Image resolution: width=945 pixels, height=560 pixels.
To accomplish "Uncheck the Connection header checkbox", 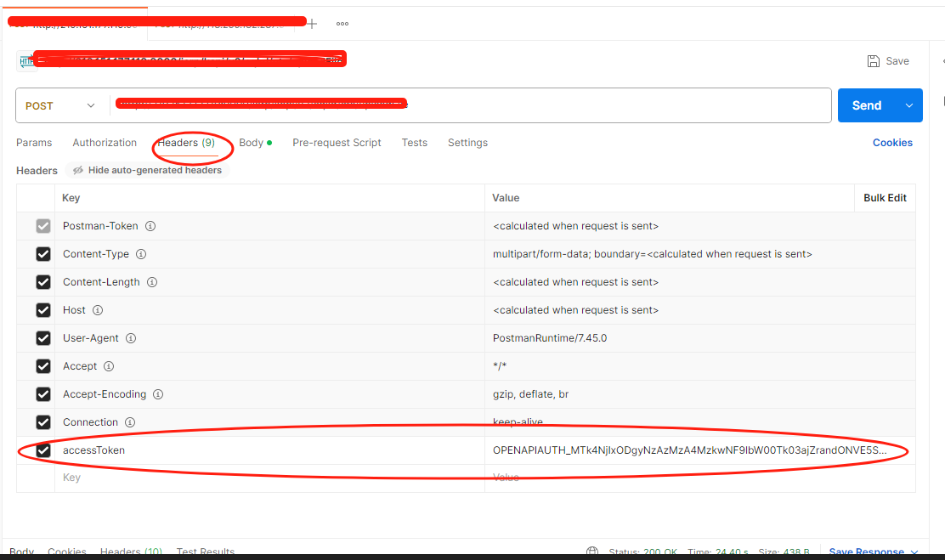I will pyautogui.click(x=43, y=422).
